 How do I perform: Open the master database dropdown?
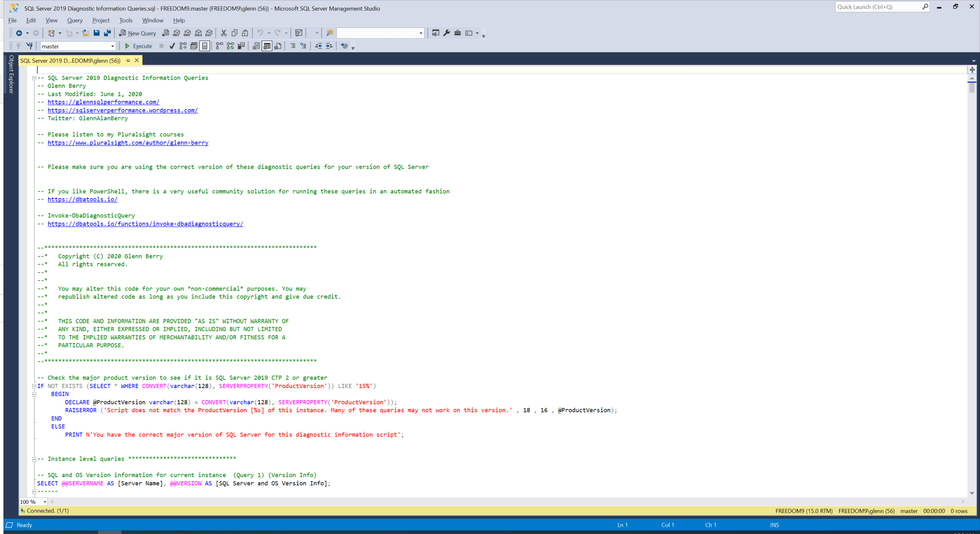tap(112, 47)
